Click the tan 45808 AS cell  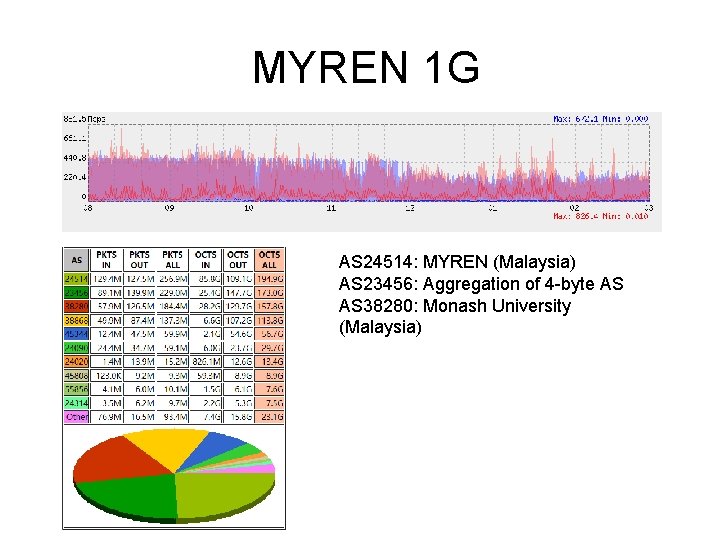coord(76,376)
